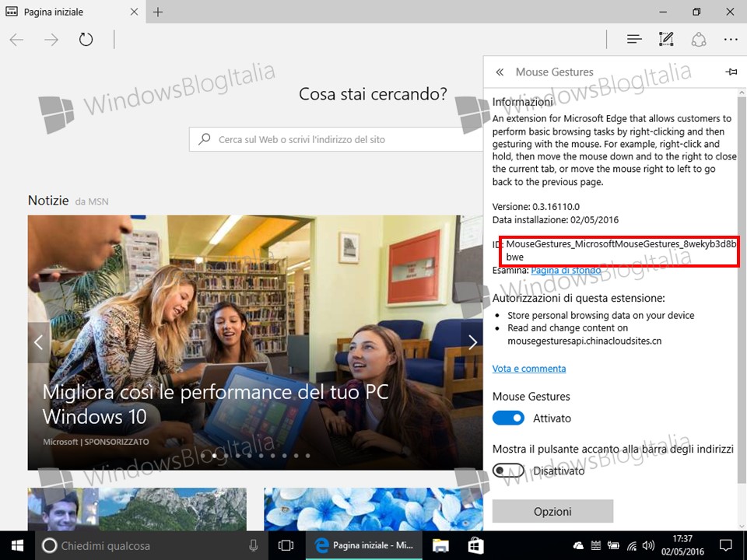Viewport: 747px width, 560px height.
Task: Click the Cortana microphone icon
Action: (254, 546)
